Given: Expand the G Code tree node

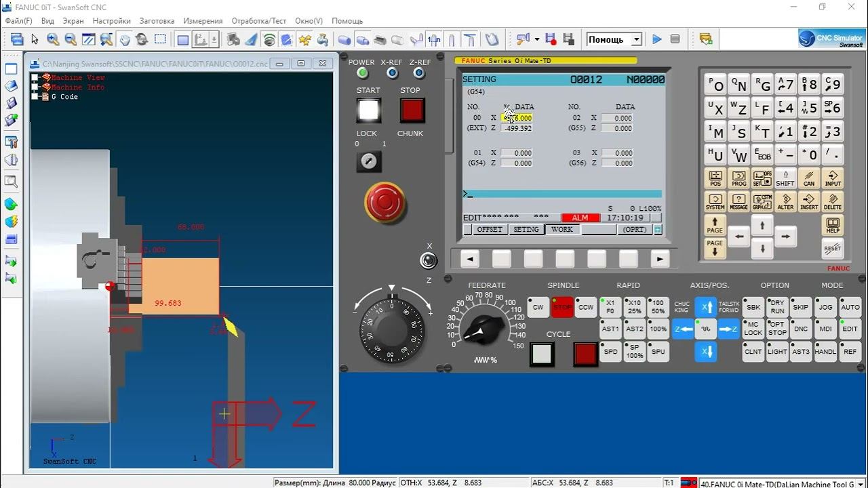Looking at the screenshot, I should pos(35,96).
